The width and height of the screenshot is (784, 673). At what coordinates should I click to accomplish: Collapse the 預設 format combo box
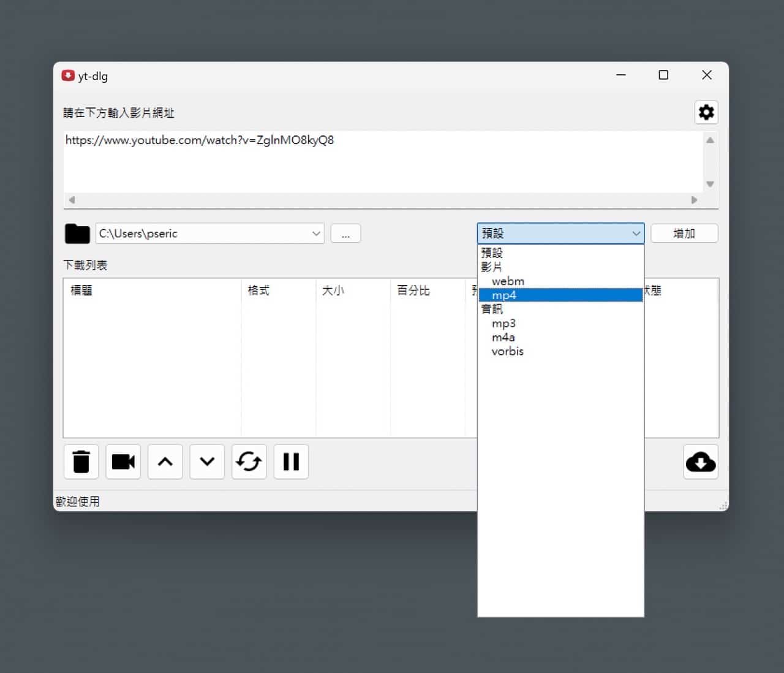pos(560,234)
